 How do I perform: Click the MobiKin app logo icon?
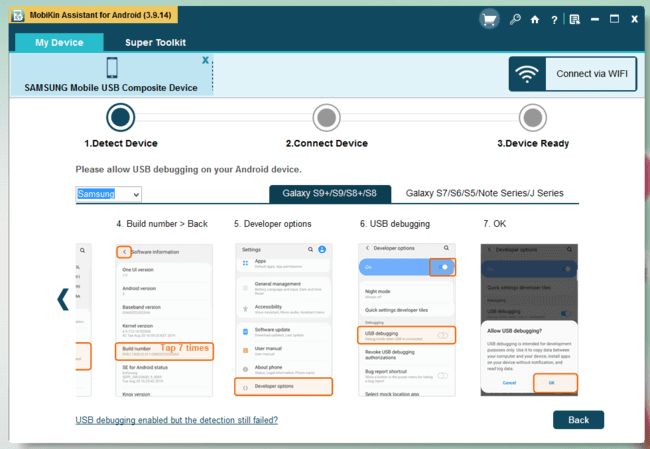click(18, 16)
